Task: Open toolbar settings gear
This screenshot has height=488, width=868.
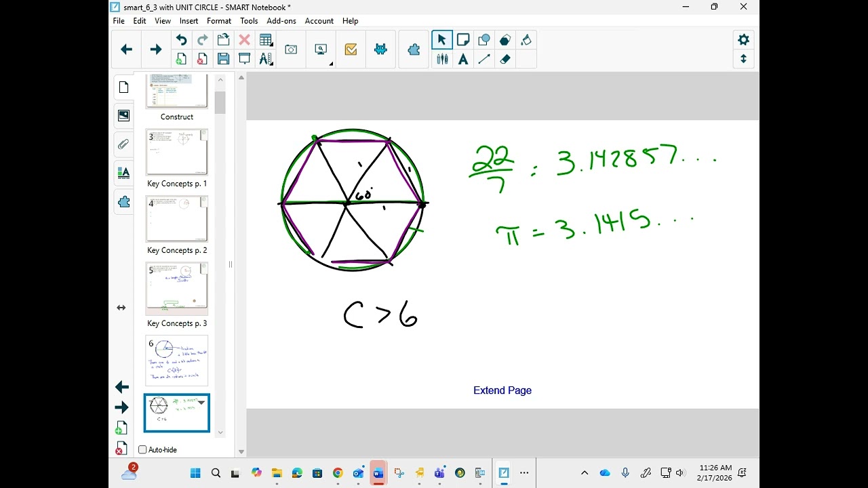Action: (x=743, y=40)
